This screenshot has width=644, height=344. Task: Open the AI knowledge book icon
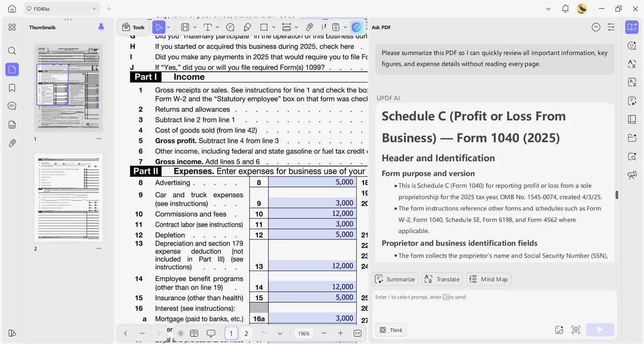click(632, 119)
